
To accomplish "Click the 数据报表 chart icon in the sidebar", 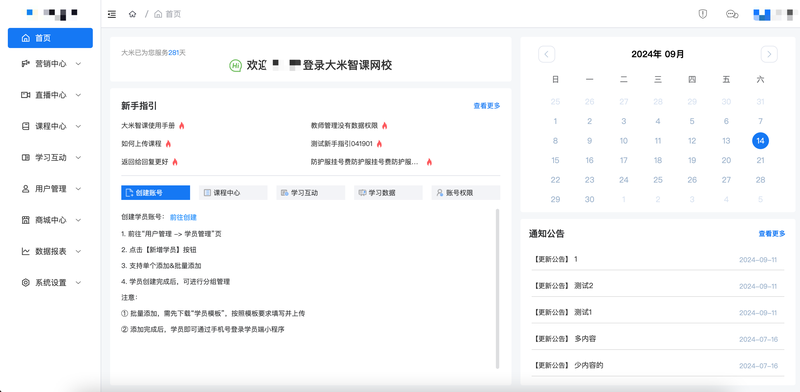I will click(x=26, y=251).
